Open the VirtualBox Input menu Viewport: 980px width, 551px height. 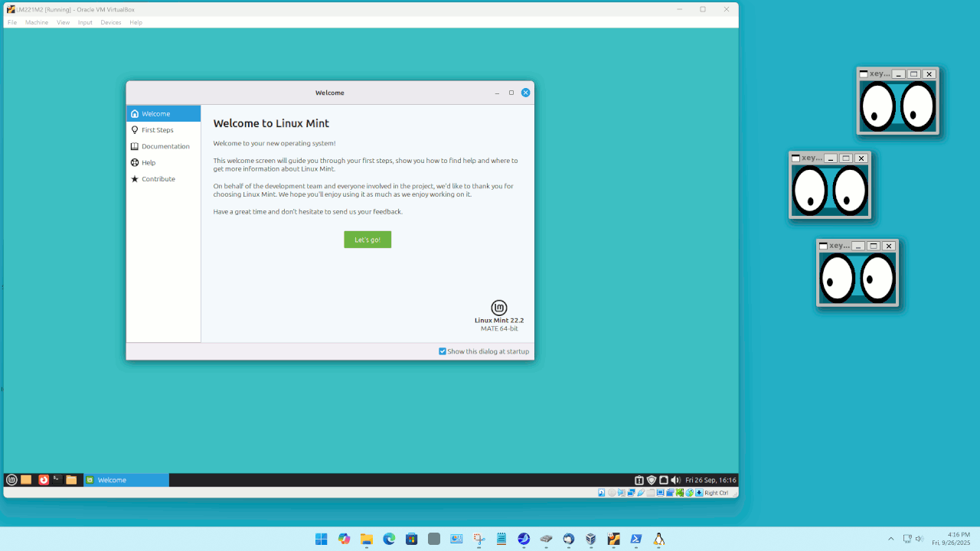[85, 22]
